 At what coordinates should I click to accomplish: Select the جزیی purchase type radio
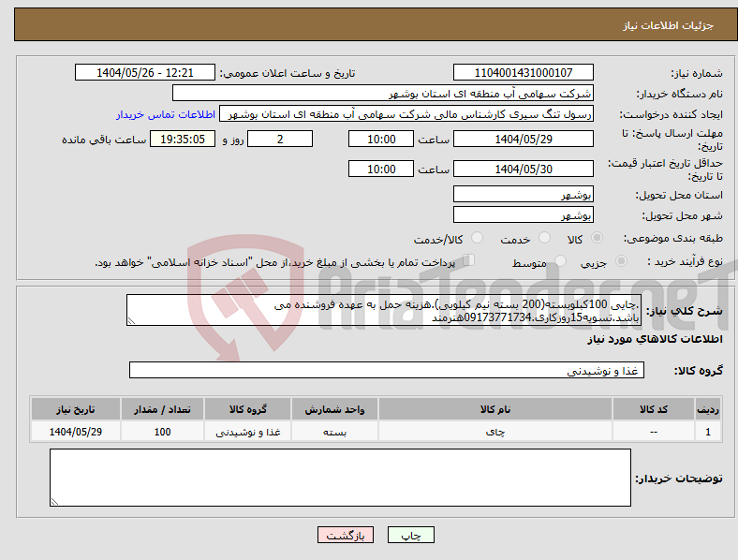(x=621, y=260)
